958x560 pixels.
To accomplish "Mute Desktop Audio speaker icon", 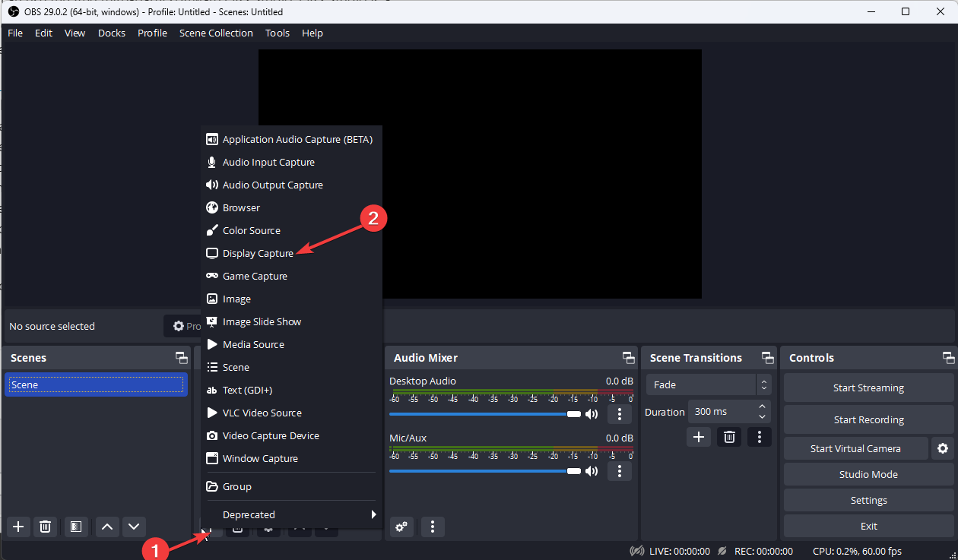I will 592,414.
